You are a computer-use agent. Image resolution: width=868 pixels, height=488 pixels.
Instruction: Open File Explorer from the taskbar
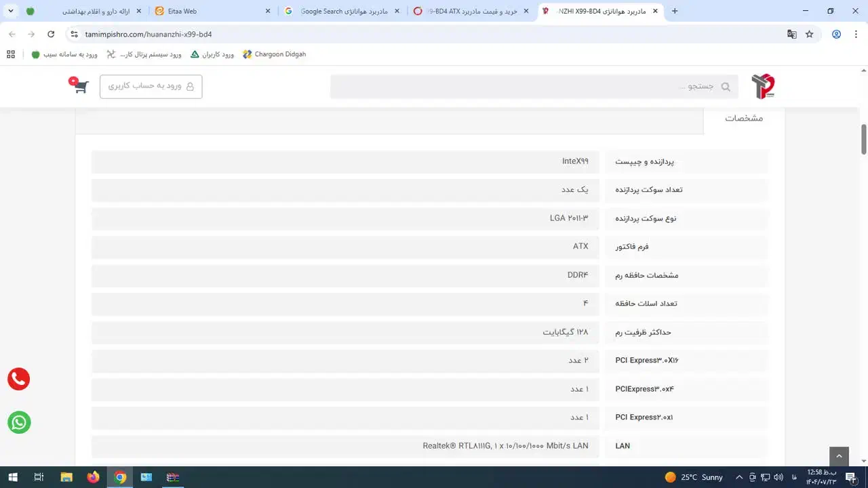click(x=66, y=477)
